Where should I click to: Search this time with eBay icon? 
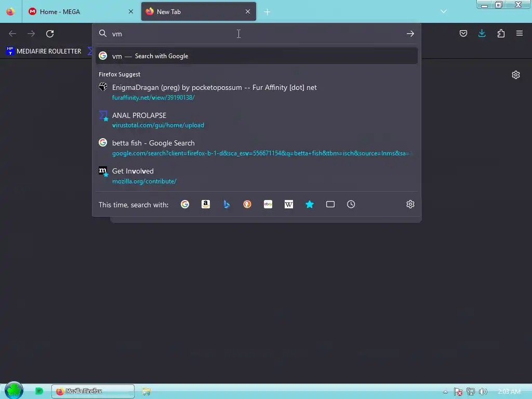[x=268, y=204]
